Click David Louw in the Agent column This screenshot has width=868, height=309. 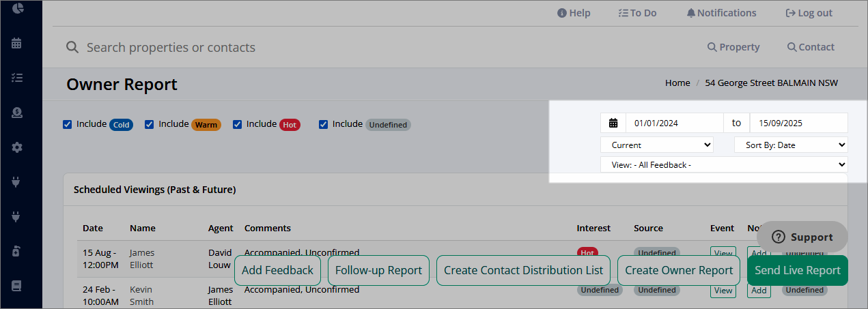[221, 259]
